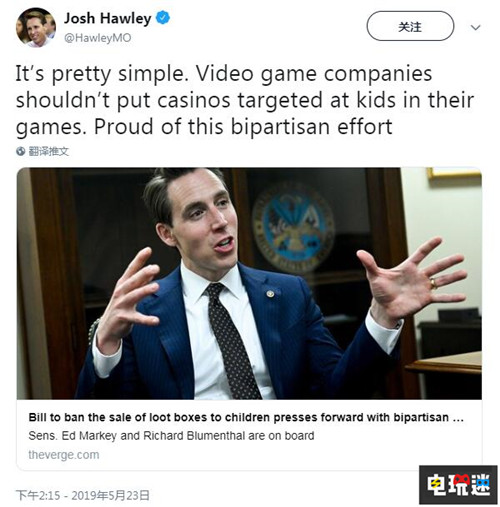Image resolution: width=500 pixels, height=507 pixels.
Task: Open the theverge.com source link
Action: point(64,455)
